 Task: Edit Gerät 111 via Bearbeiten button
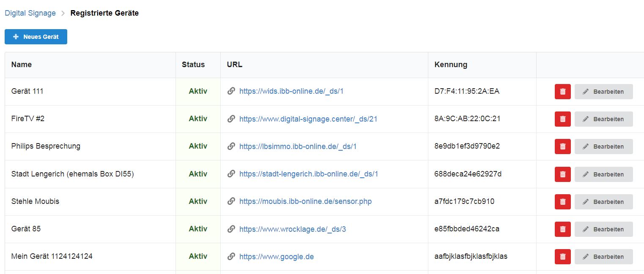603,92
